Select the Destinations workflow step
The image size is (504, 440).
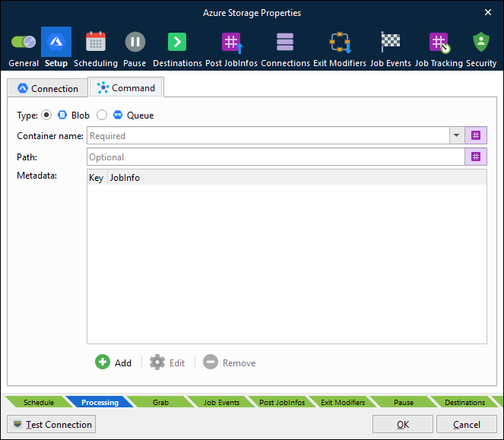pyautogui.click(x=464, y=402)
